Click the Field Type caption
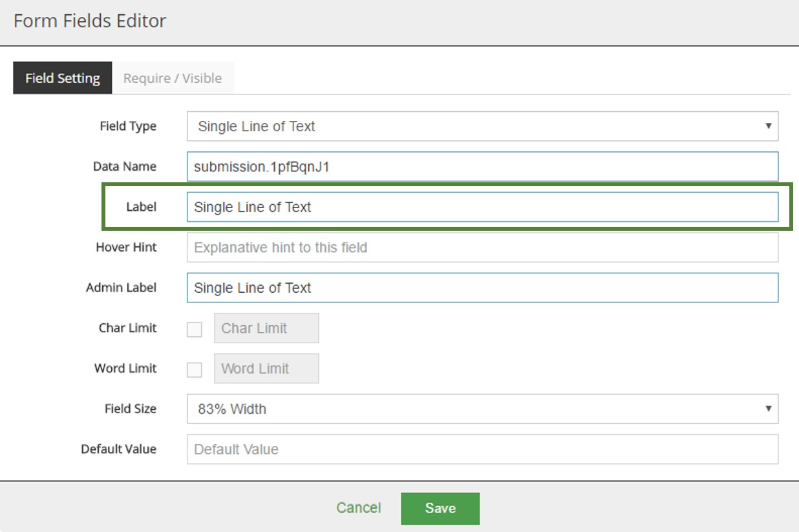The height and width of the screenshot is (532, 799). (x=128, y=126)
